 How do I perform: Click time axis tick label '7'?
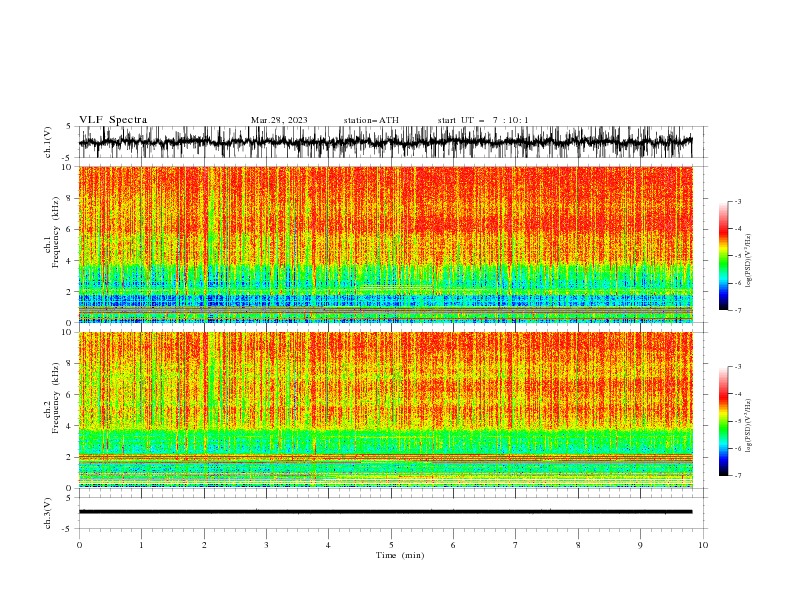point(516,545)
